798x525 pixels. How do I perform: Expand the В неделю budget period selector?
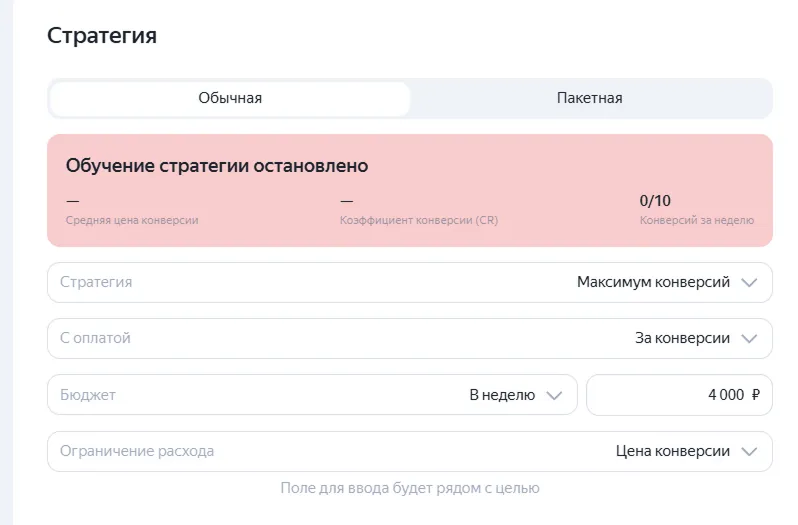coord(502,395)
